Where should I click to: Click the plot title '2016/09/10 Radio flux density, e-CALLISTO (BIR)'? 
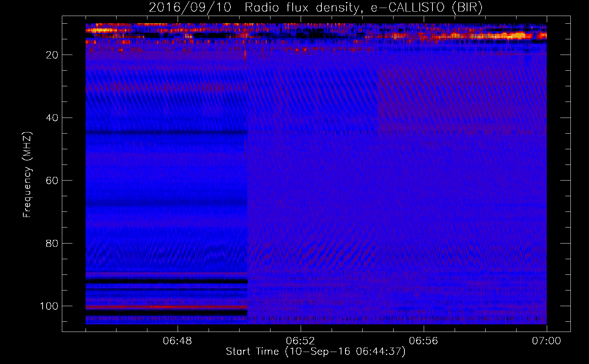point(316,8)
